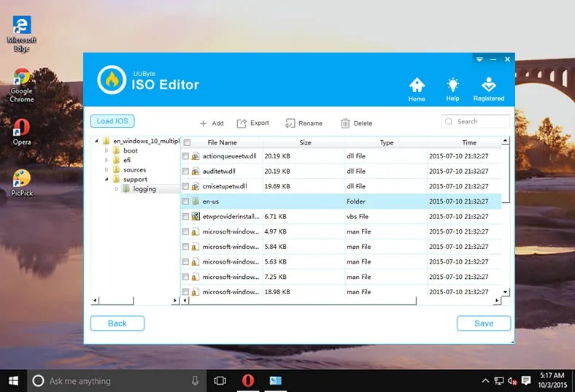The width and height of the screenshot is (575, 392).
Task: Click the Load IOS button
Action: click(x=112, y=121)
